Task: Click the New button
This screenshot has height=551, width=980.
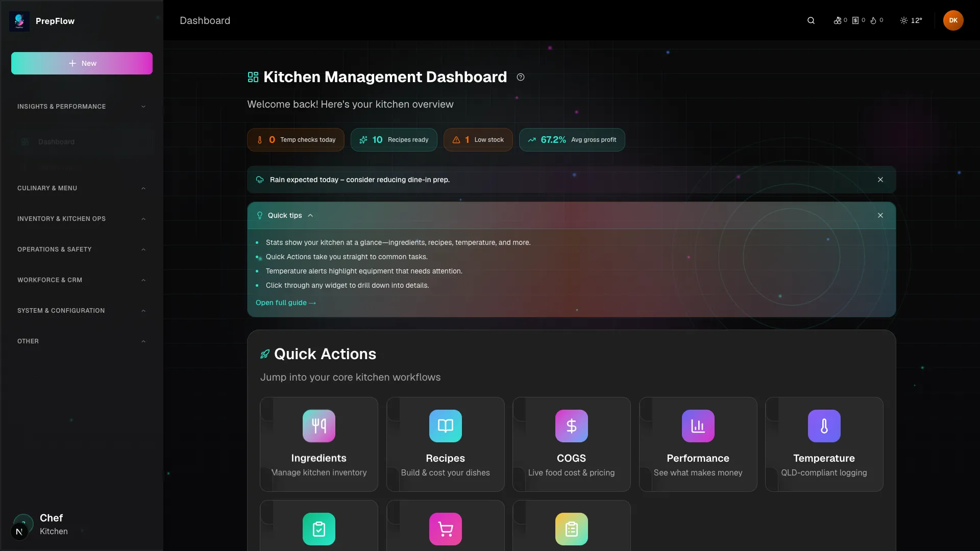Action: tap(82, 63)
